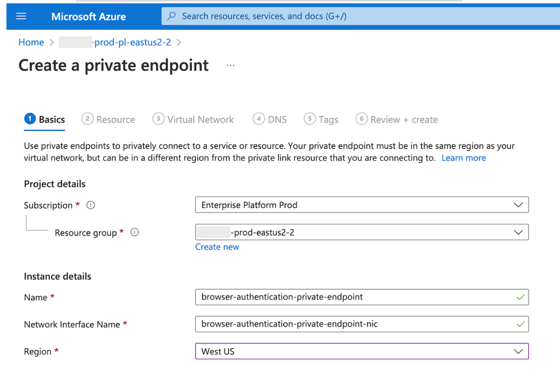This screenshot has width=560, height=392.
Task: Jump to Review + create tab
Action: tap(397, 120)
